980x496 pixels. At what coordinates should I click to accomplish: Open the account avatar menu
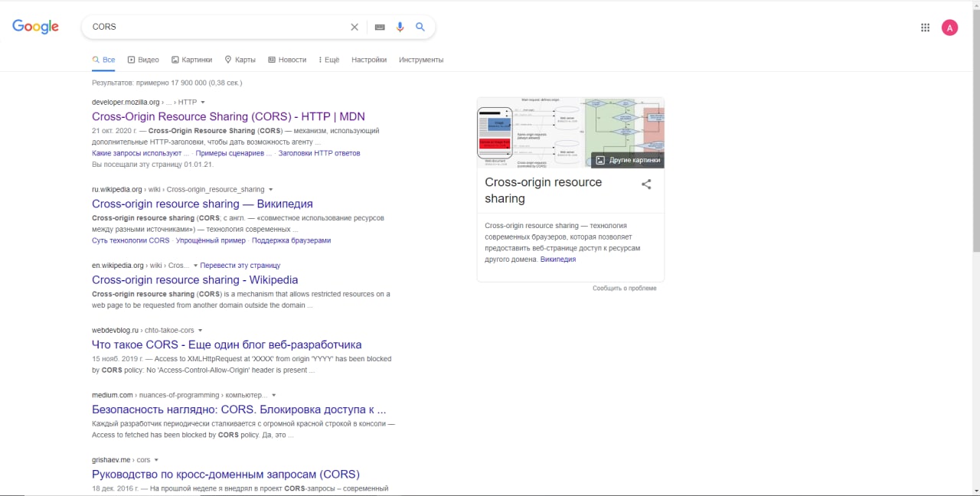click(949, 28)
